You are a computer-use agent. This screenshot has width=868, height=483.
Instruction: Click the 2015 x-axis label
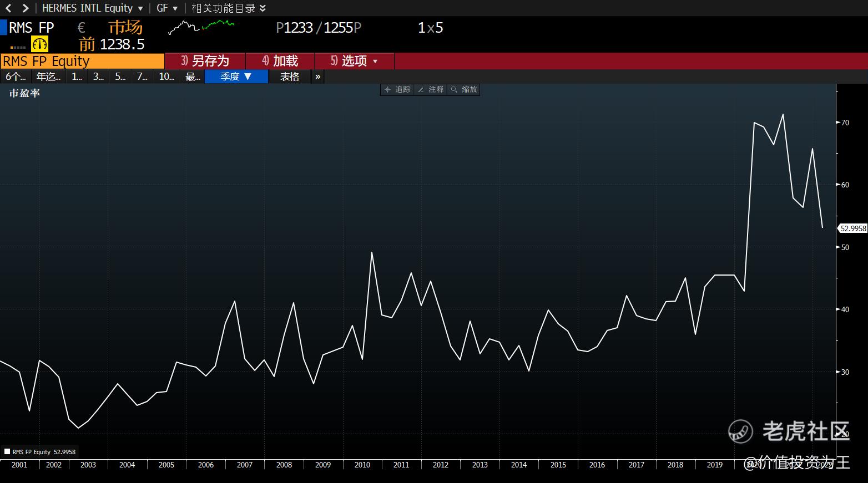558,465
